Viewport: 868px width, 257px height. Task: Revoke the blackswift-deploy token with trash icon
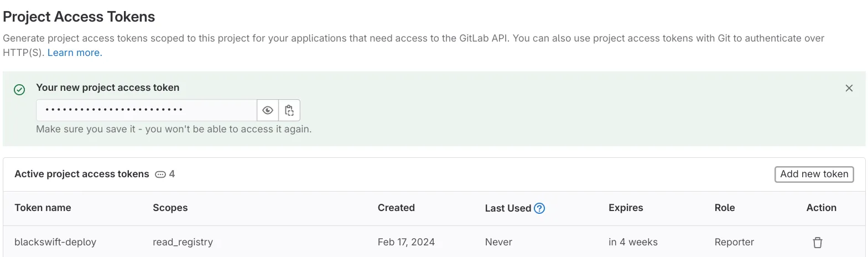click(818, 243)
